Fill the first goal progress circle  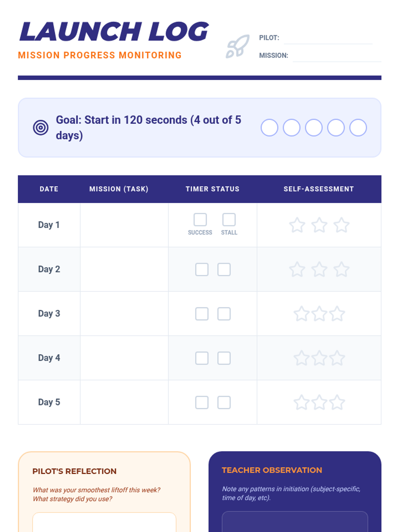click(x=269, y=128)
